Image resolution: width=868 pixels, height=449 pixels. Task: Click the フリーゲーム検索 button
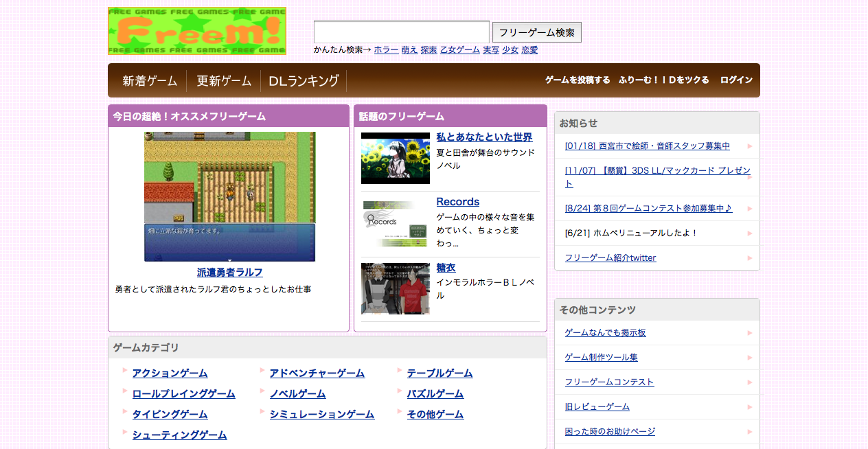click(x=537, y=32)
